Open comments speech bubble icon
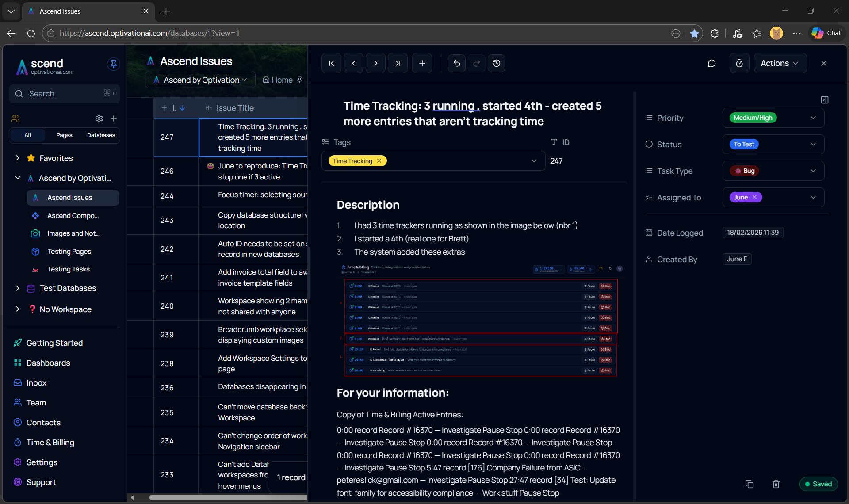The width and height of the screenshot is (849, 504). pos(711,63)
